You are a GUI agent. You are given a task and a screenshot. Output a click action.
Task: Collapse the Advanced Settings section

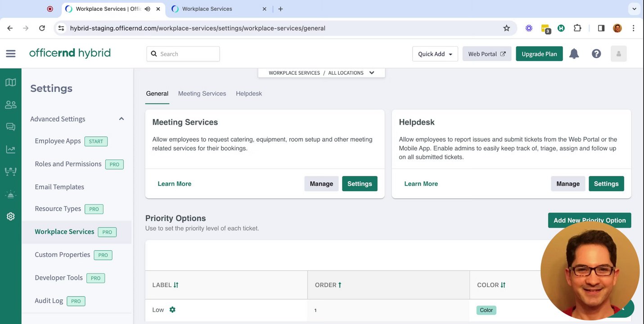[121, 119]
